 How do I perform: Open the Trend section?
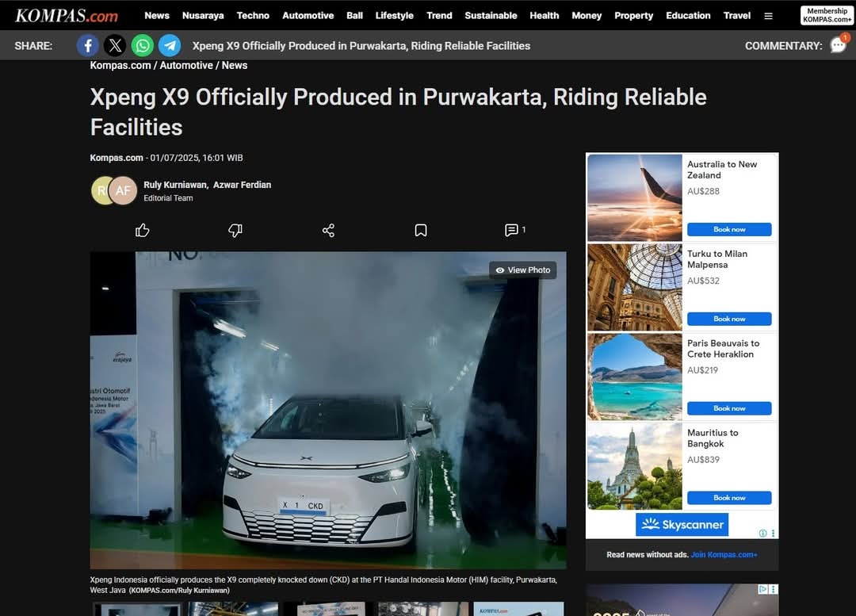(x=439, y=16)
